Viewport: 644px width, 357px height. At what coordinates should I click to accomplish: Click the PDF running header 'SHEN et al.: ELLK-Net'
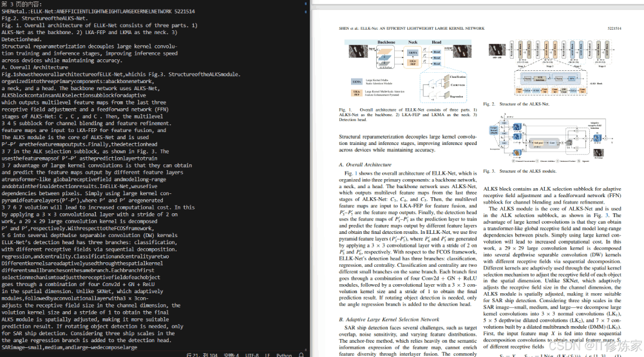[x=411, y=28]
